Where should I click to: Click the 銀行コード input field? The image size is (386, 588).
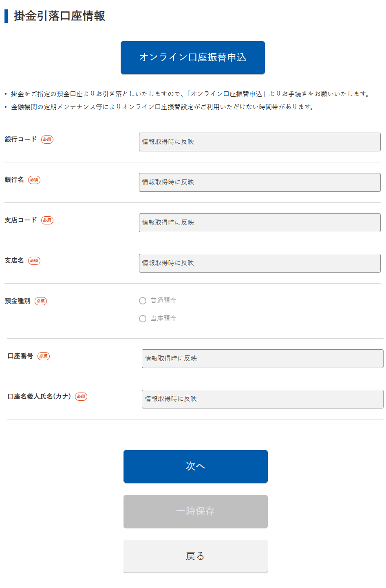point(259,142)
